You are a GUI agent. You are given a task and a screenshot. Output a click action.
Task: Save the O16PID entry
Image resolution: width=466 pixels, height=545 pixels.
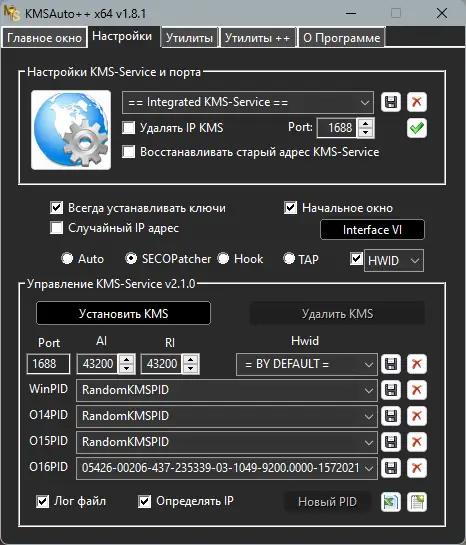tap(391, 468)
